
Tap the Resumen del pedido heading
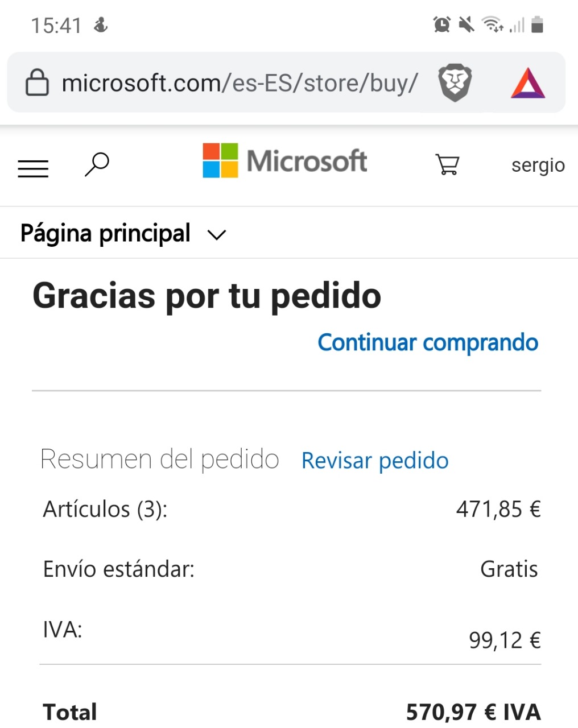pyautogui.click(x=159, y=459)
